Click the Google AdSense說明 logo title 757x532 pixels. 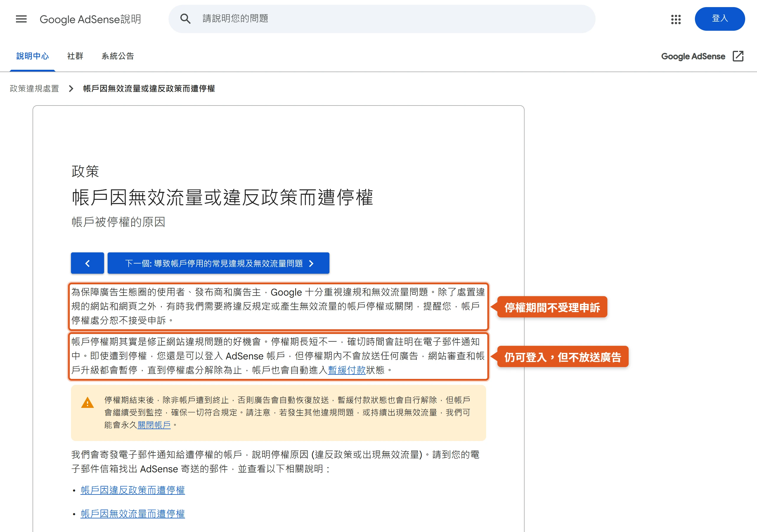(x=90, y=19)
